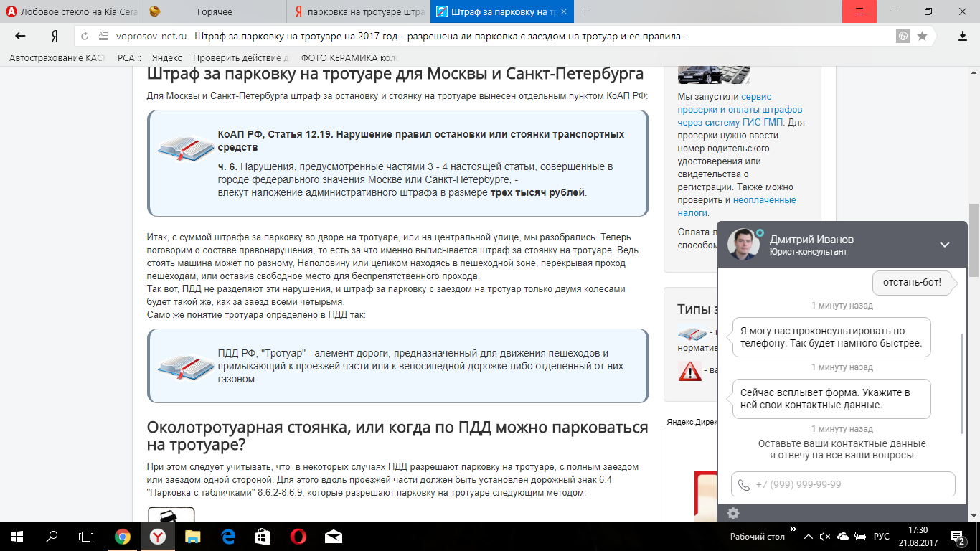Open Task View from the taskbar
The width and height of the screenshot is (980, 551).
click(86, 536)
